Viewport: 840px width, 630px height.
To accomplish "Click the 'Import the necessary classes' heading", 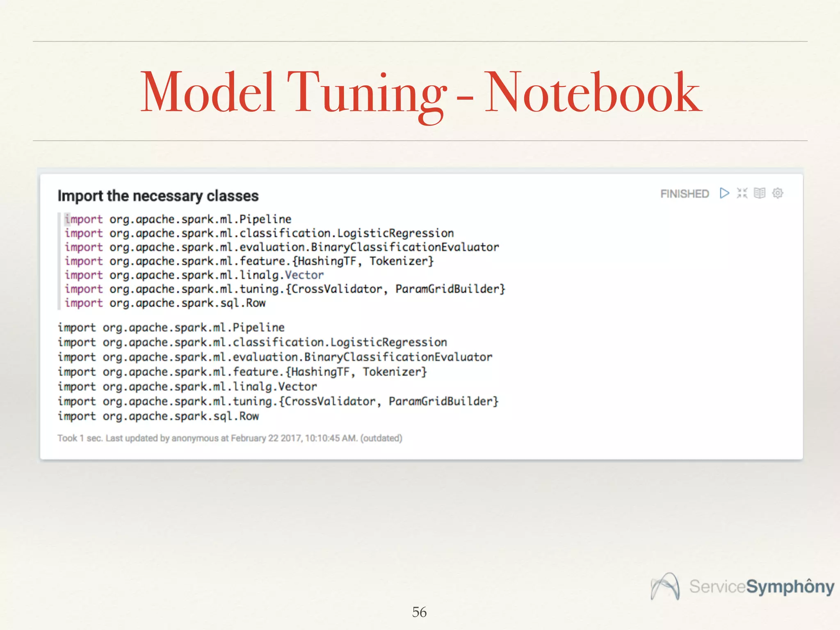I will click(158, 196).
